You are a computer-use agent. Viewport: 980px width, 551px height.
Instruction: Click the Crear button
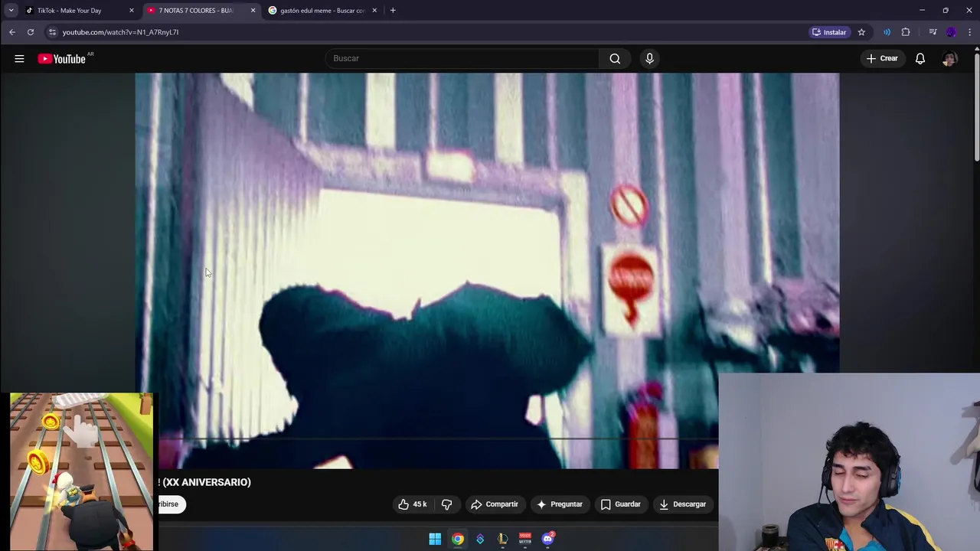click(881, 58)
